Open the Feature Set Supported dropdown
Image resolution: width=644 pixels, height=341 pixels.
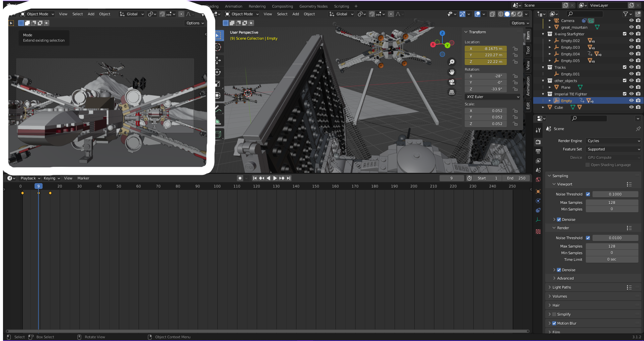(613, 149)
